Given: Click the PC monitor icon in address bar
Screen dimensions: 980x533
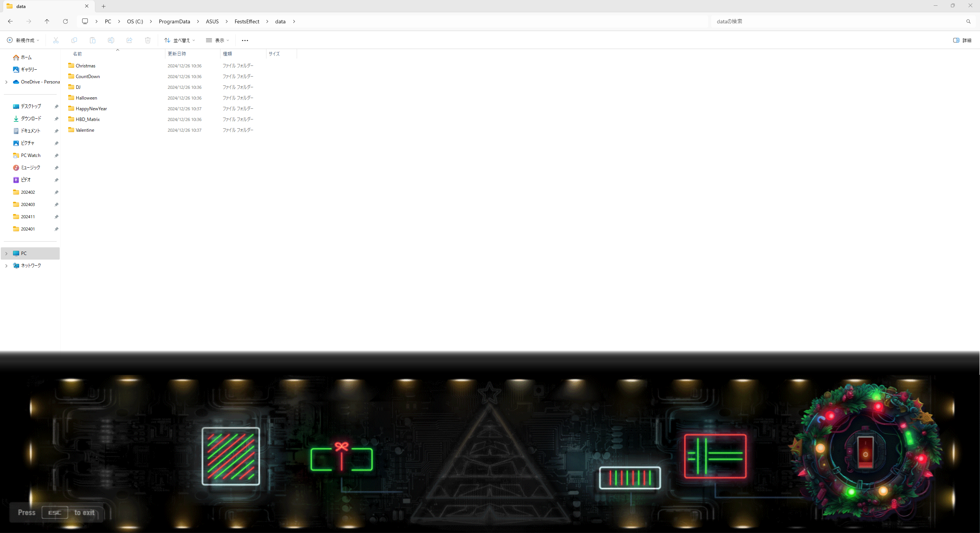Looking at the screenshot, I should pyautogui.click(x=85, y=21).
